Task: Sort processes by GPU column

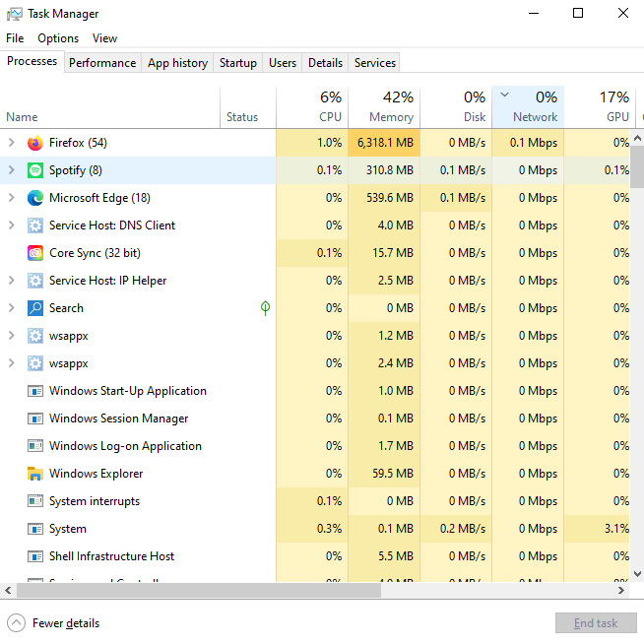Action: (x=600, y=107)
